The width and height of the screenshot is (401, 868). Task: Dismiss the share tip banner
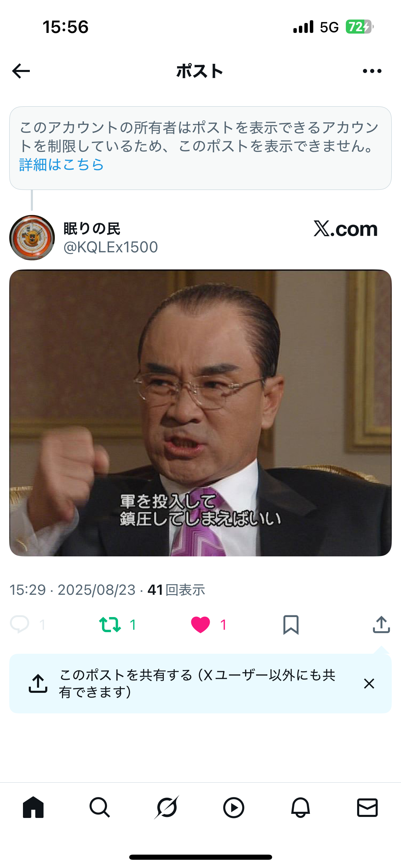click(x=369, y=684)
